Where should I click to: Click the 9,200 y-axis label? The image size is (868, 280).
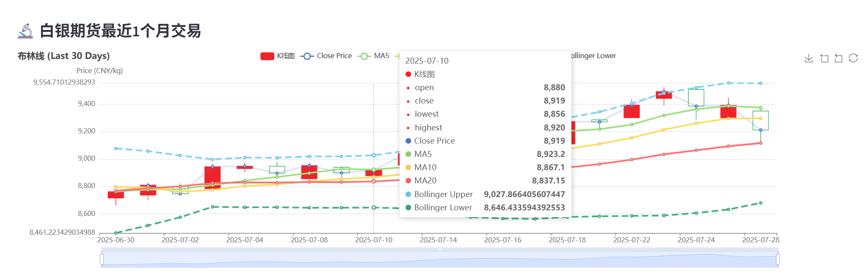tap(86, 131)
